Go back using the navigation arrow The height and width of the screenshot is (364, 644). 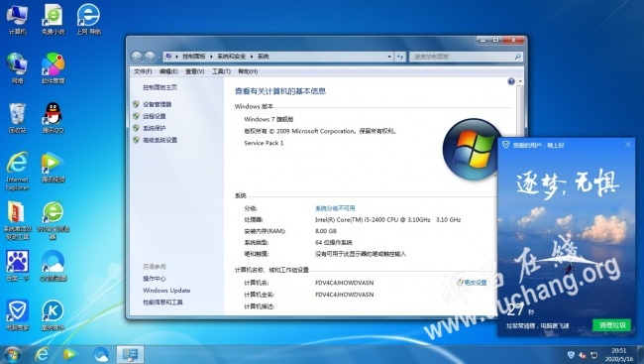tap(137, 57)
